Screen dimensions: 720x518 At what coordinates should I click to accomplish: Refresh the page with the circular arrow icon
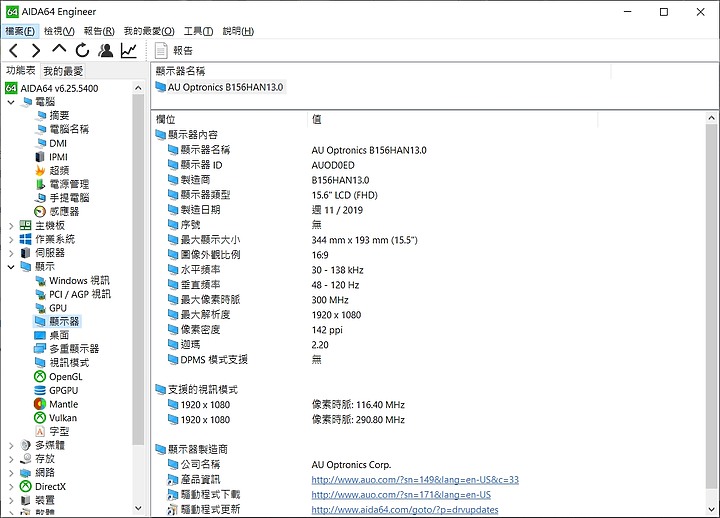pos(82,51)
